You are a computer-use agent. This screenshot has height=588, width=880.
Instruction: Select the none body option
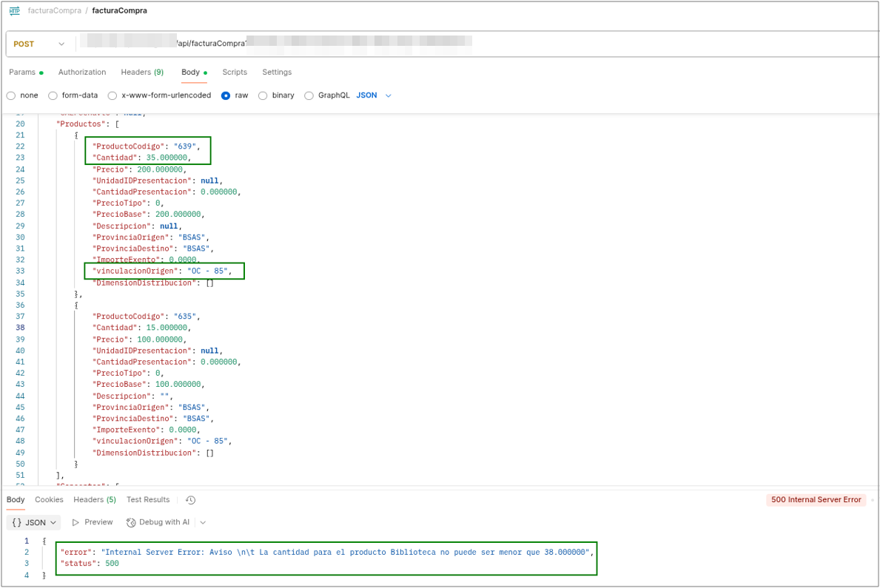coord(11,95)
